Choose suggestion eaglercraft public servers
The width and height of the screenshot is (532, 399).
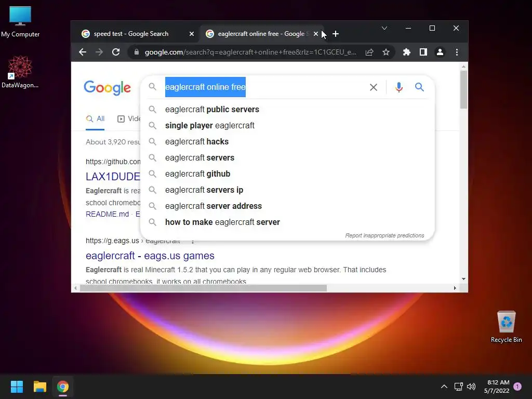coord(287,109)
